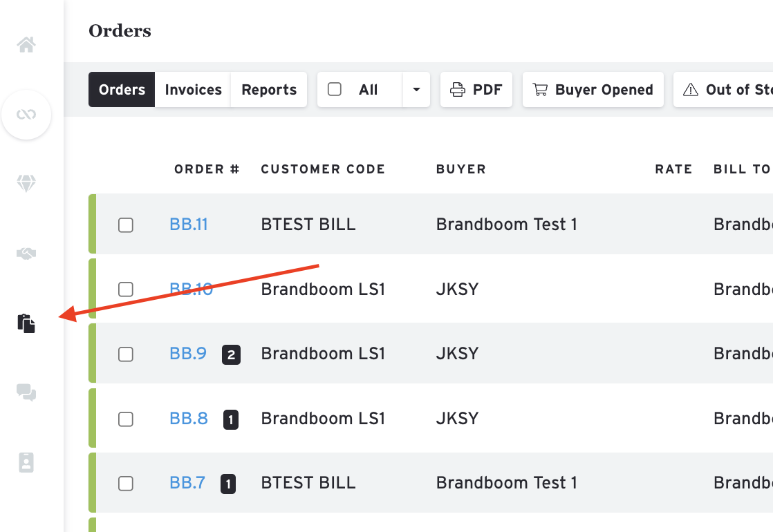The image size is (773, 532).
Task: Click the Buyer Opened filter button
Action: tap(593, 90)
